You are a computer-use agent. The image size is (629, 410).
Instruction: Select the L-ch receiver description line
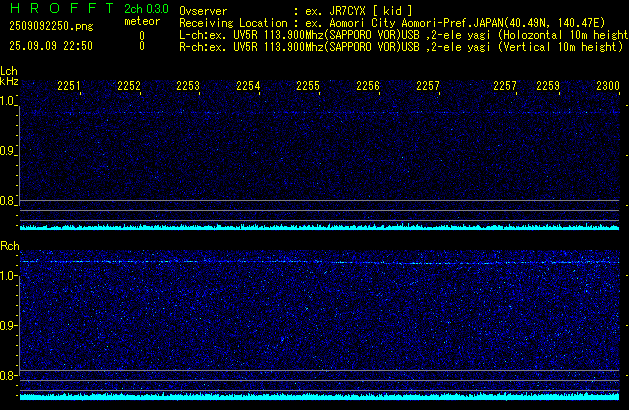pyautogui.click(x=404, y=35)
